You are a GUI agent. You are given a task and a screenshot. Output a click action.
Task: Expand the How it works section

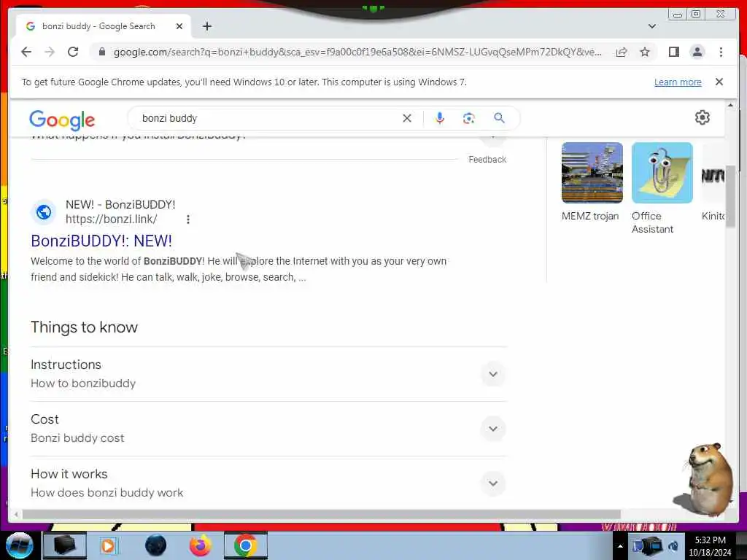268,483
